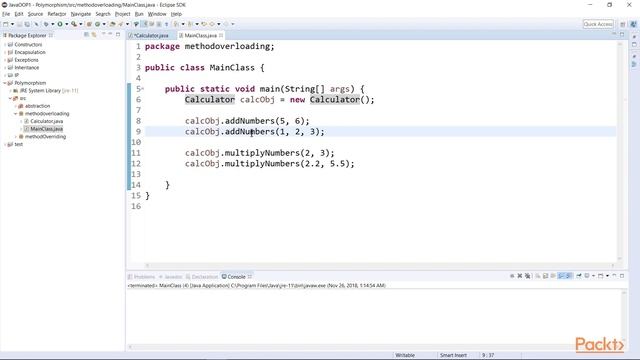Click the green Run button icon

60,24
